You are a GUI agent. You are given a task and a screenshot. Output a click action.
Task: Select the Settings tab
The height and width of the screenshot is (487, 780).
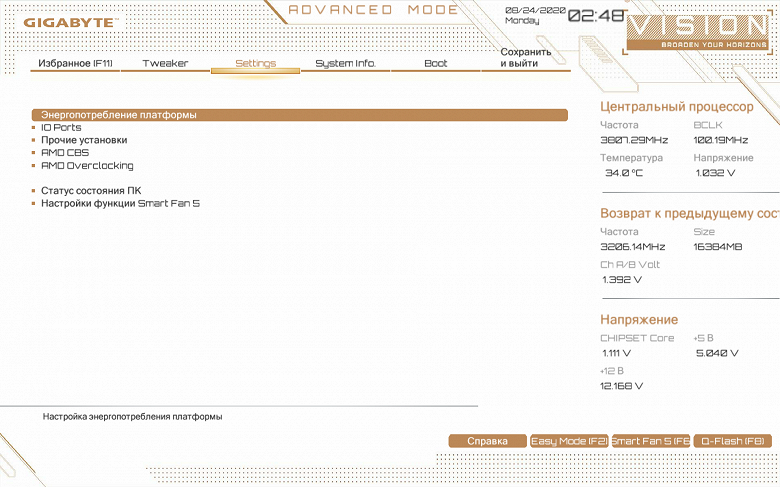click(255, 64)
